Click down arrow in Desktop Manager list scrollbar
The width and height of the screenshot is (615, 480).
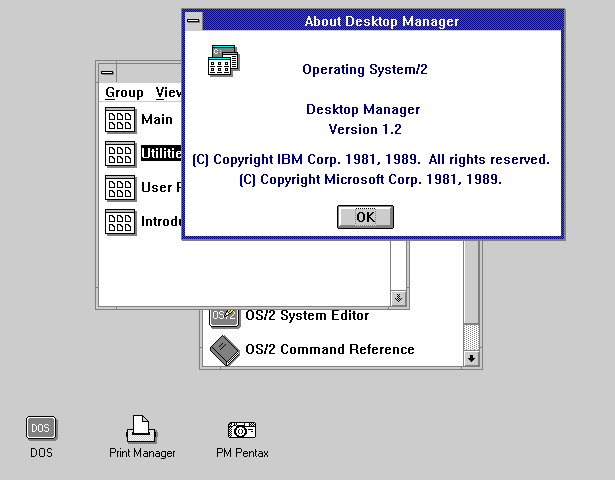pyautogui.click(x=398, y=298)
